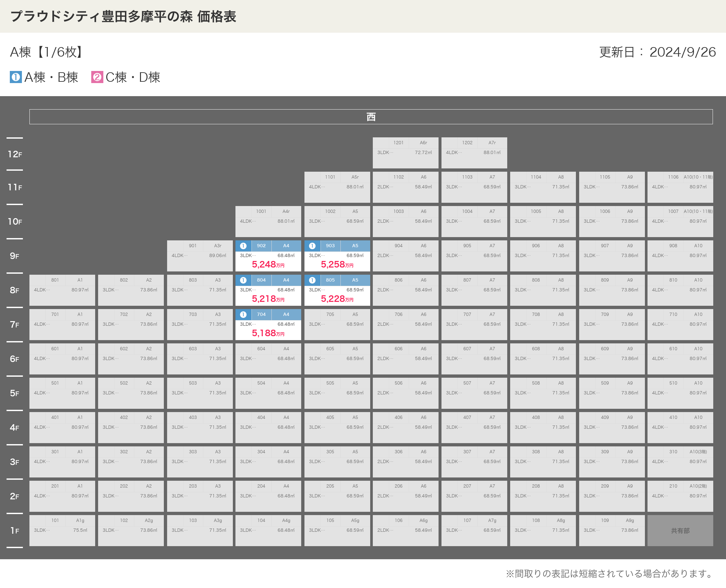Click unit 705 A5 cell

click(x=337, y=324)
